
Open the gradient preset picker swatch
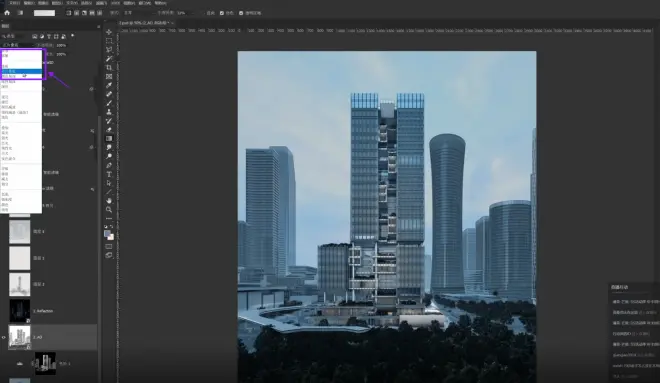coord(44,13)
